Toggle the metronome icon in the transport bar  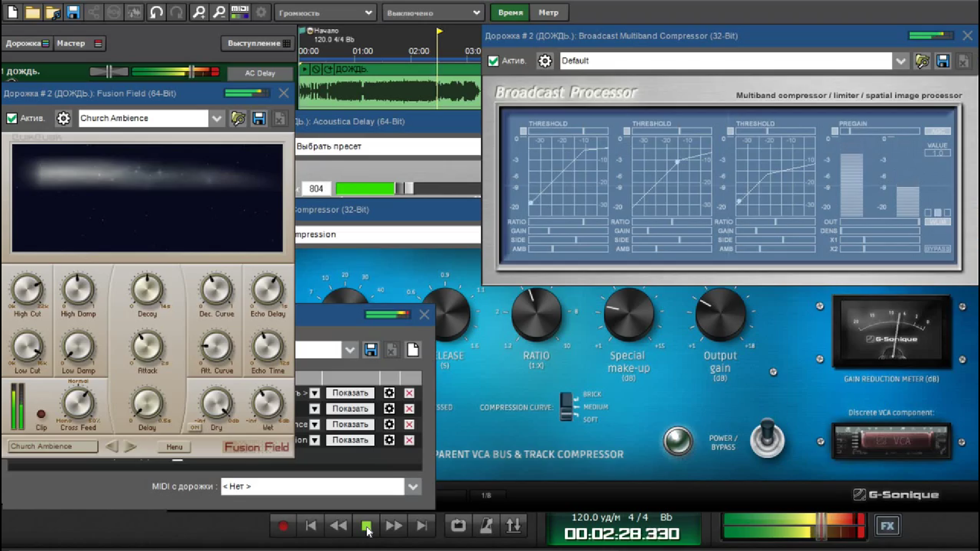[x=486, y=525]
